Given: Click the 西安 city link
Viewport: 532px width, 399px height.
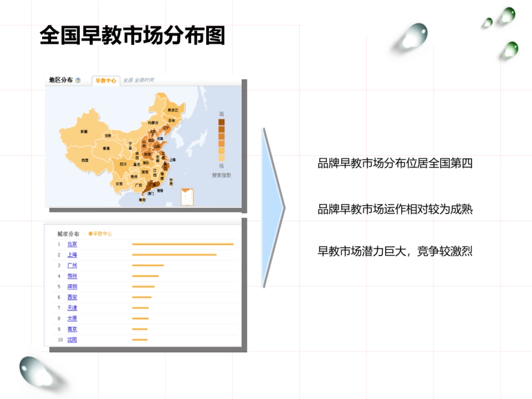Looking at the screenshot, I should 72,297.
